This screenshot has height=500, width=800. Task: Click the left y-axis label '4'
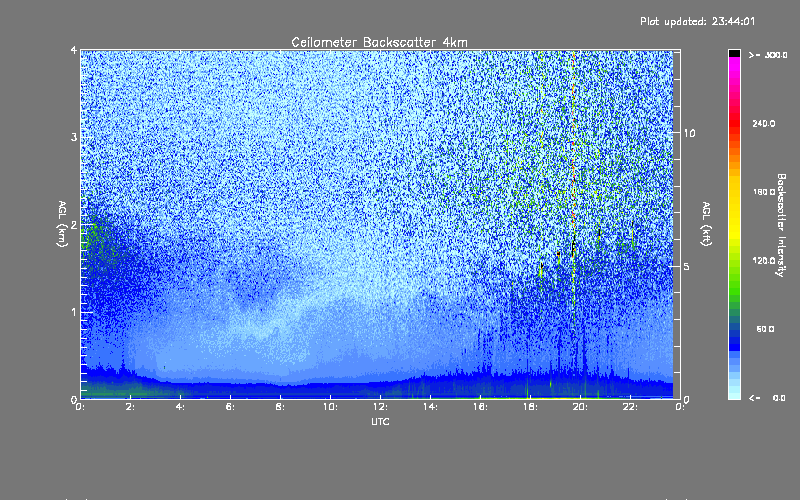(x=74, y=51)
